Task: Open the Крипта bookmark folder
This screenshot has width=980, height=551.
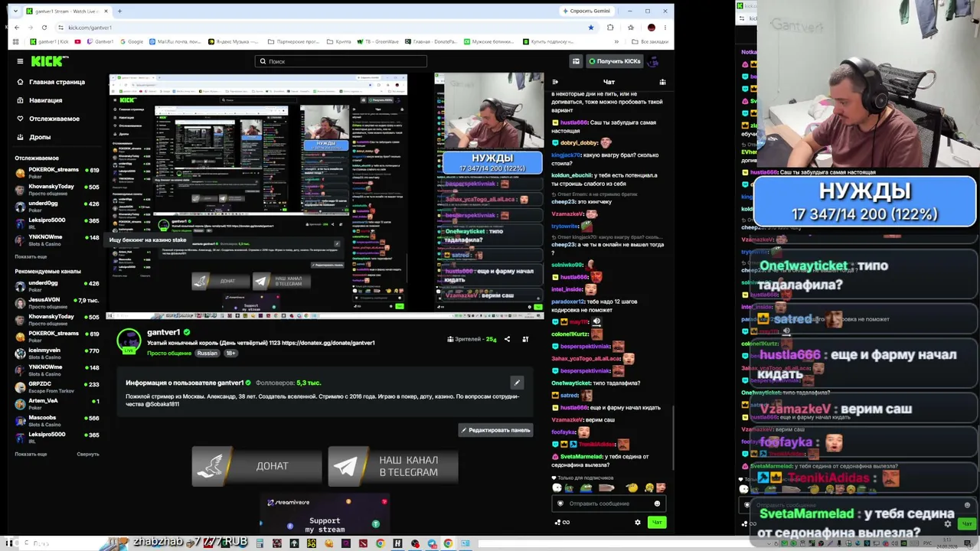Action: pos(339,41)
